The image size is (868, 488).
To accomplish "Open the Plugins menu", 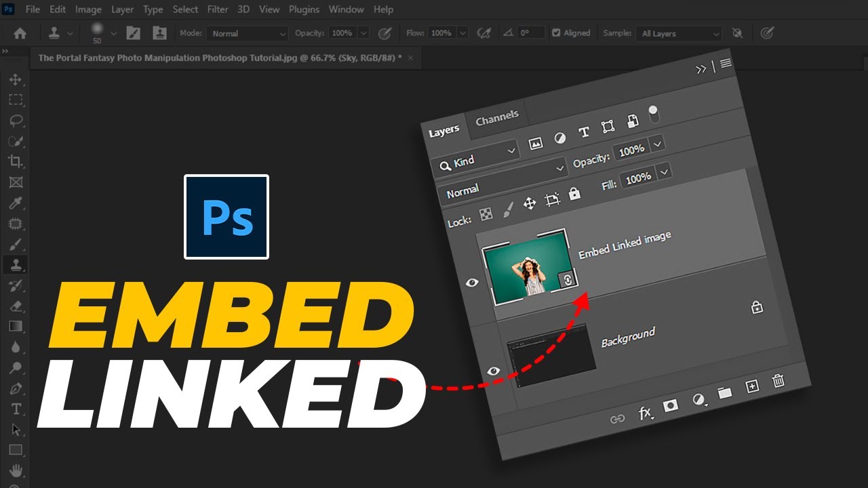I will [304, 9].
